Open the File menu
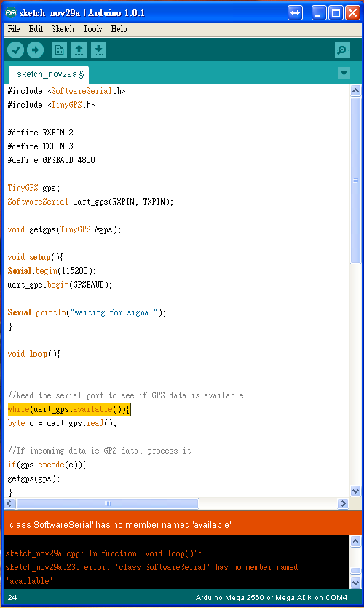364x608 pixels. (14, 29)
